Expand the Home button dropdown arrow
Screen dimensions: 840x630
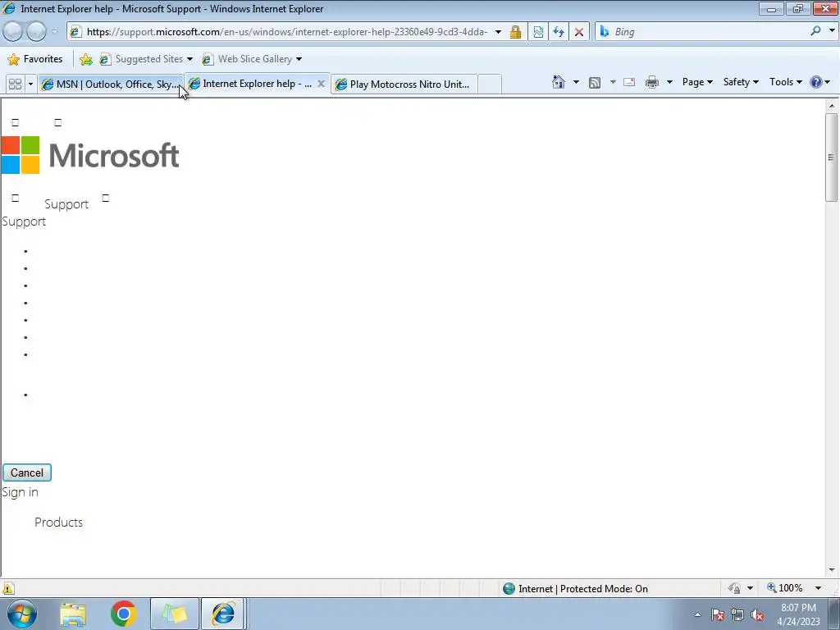576,82
